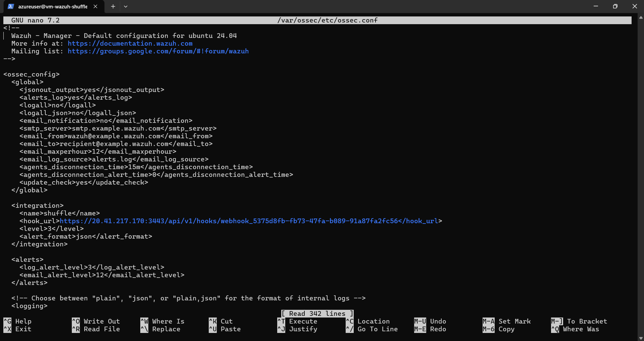Click the /var/ossec/etc/ossec.conf file path
644x341 pixels.
click(x=328, y=20)
